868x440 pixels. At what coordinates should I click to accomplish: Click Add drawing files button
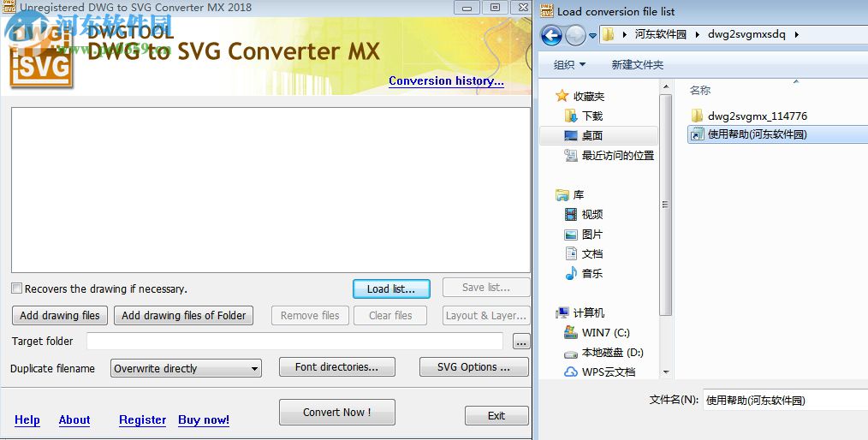pos(60,316)
